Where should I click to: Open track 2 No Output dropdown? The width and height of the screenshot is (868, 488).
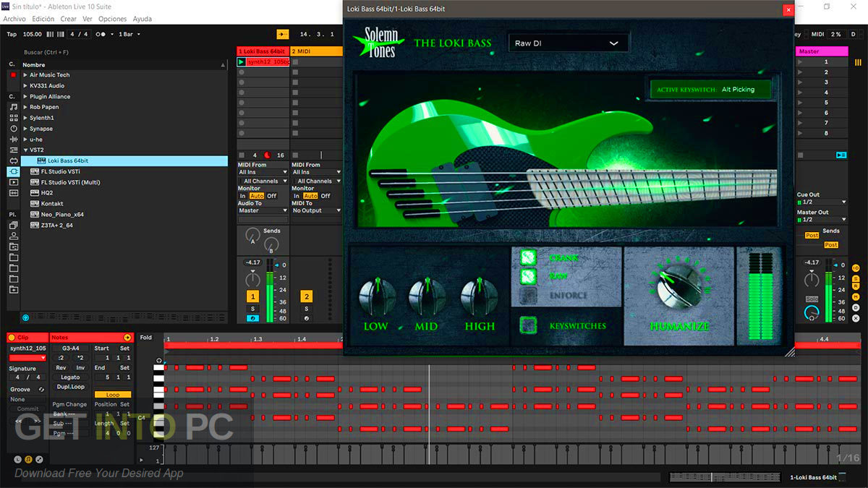[316, 210]
